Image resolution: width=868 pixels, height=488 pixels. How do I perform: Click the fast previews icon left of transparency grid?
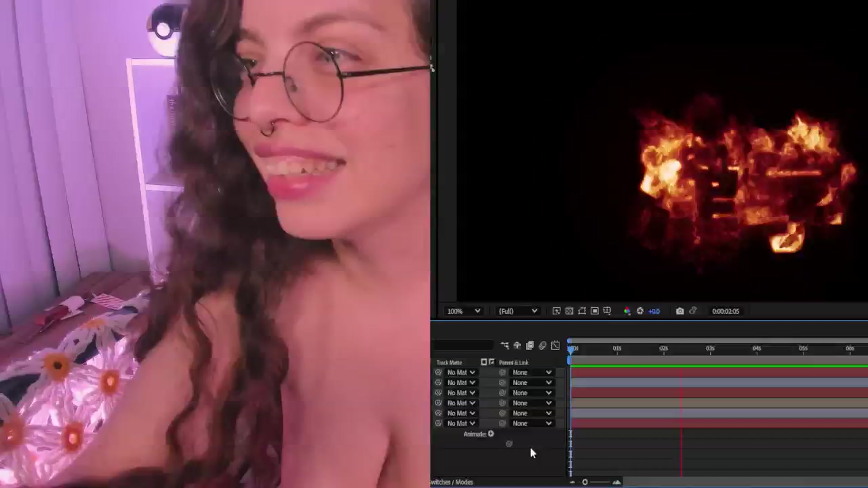(557, 311)
